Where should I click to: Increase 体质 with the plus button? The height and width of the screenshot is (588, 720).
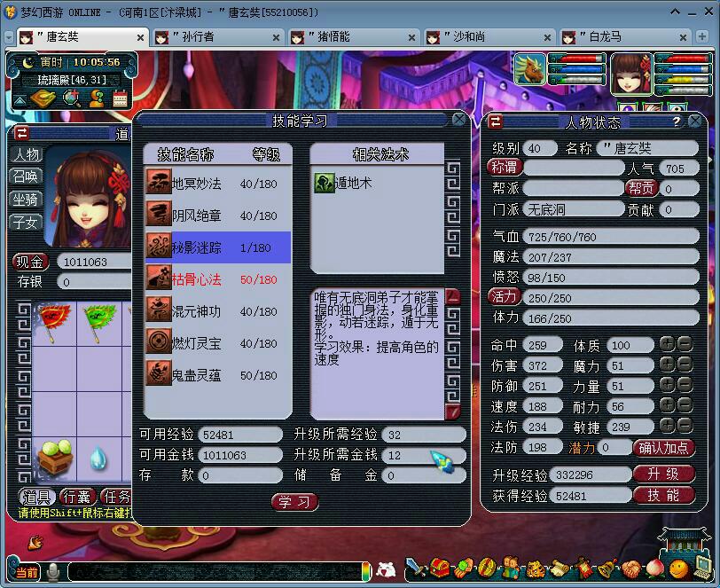[x=666, y=345]
